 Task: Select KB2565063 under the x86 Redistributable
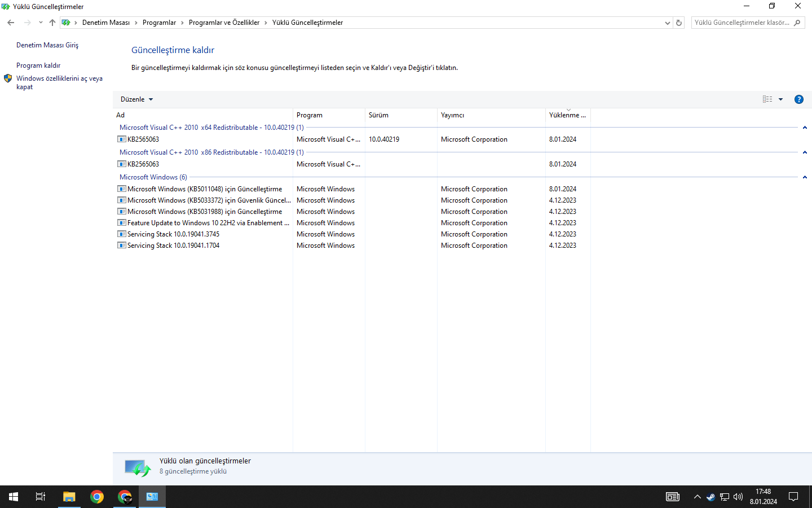tap(353, 164)
